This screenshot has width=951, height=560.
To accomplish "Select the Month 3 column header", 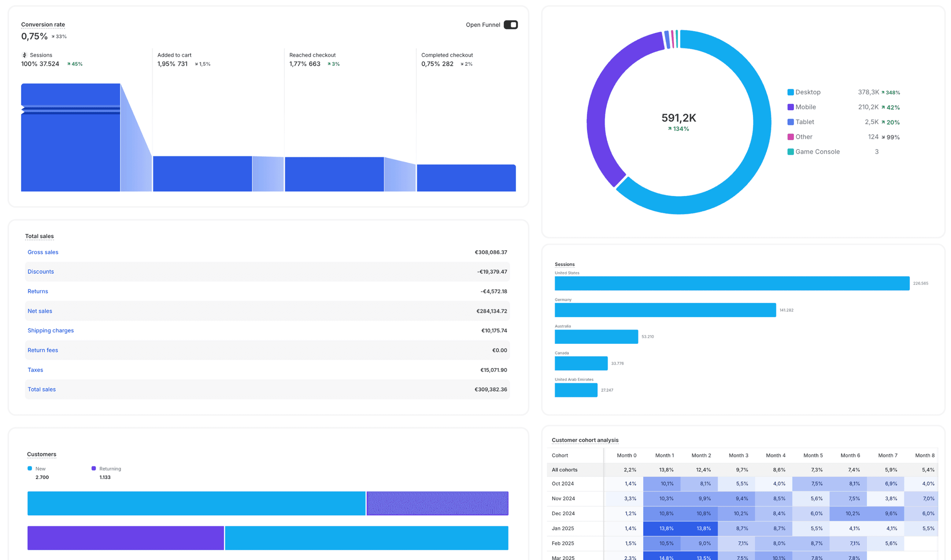I will pos(738,455).
